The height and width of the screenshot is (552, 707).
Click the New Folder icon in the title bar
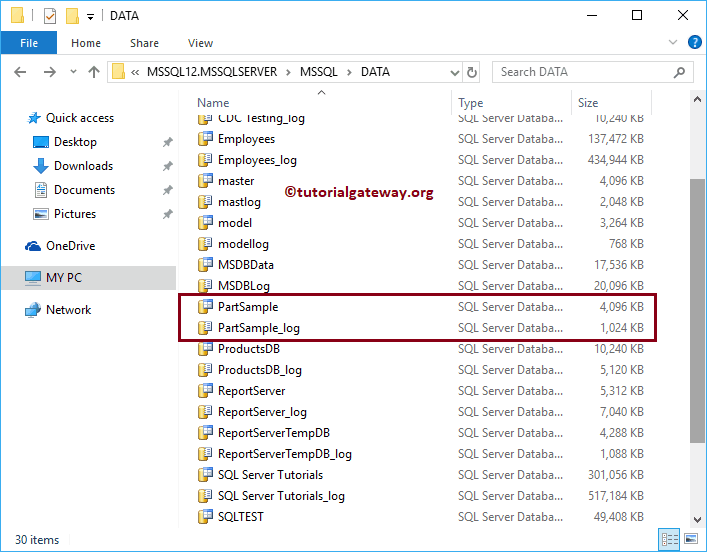point(72,16)
